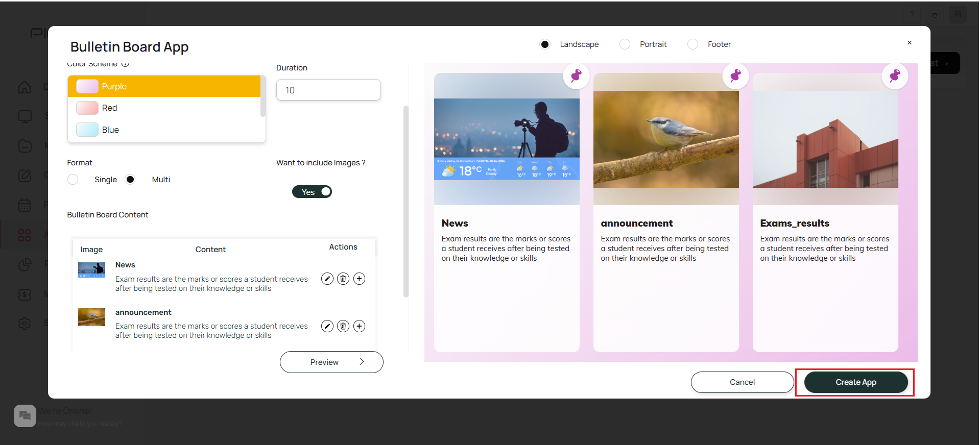
Task: Open the pie chart reports icon
Action: [25, 264]
